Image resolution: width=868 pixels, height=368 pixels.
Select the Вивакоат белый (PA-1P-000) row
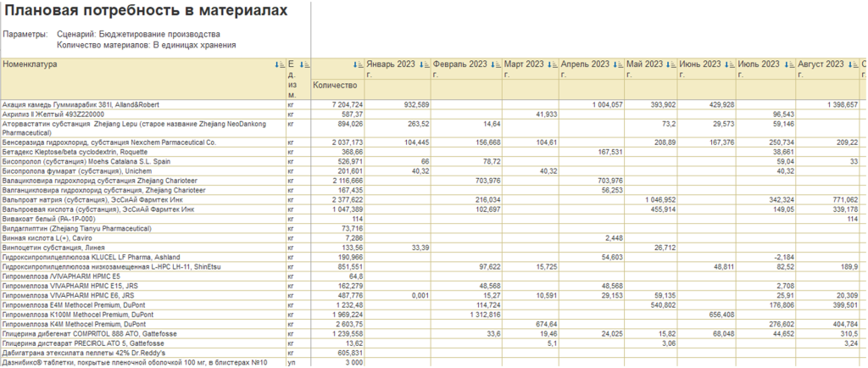(x=433, y=219)
